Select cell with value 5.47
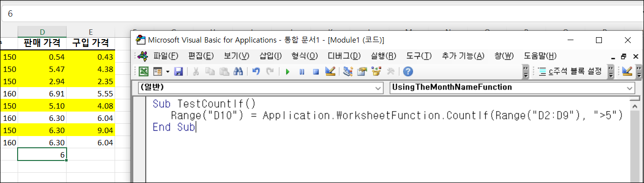Viewport: 644px width, 183px height. pos(42,69)
